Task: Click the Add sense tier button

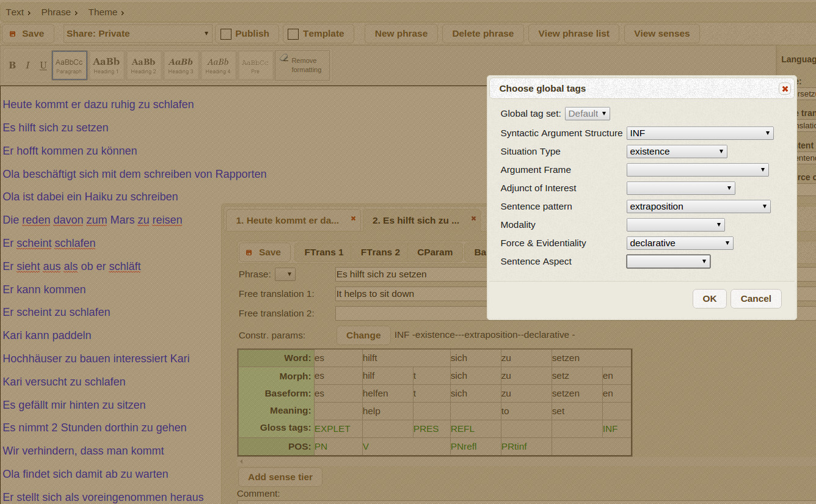Action: (x=280, y=477)
